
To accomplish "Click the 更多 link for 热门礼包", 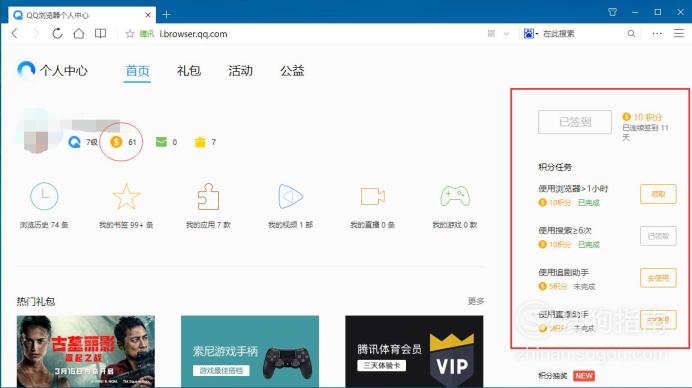I will [x=476, y=301].
